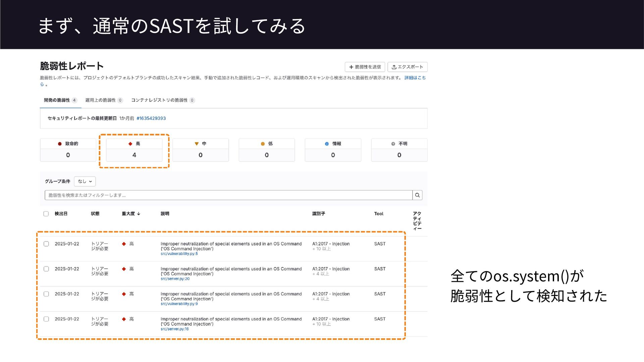
Task: Click the low severity orange circle icon
Action: (263, 144)
